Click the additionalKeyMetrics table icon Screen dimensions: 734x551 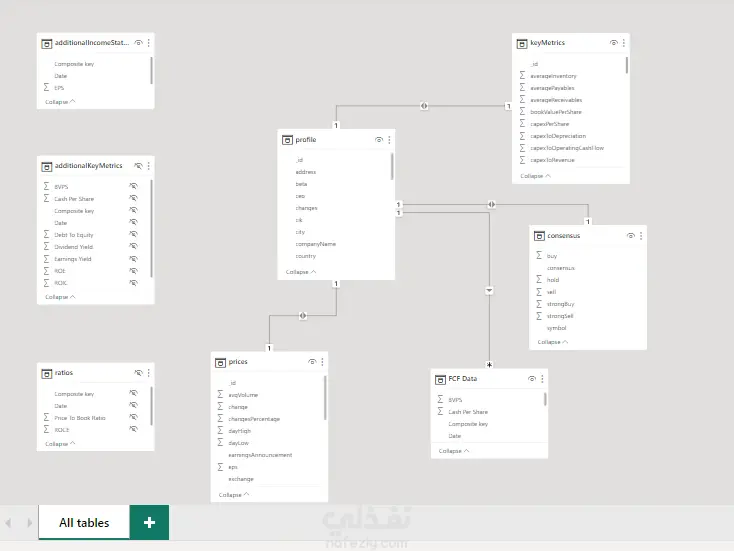pyautogui.click(x=46, y=166)
